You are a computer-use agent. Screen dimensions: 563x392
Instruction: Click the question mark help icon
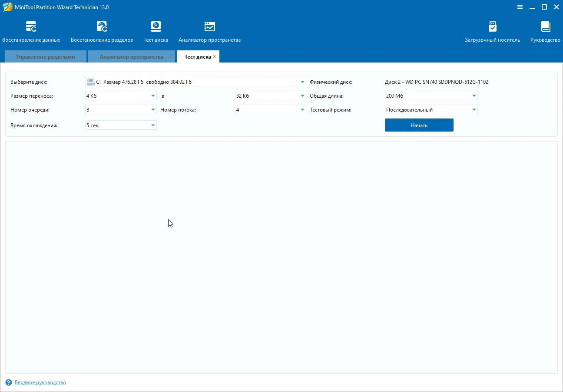click(9, 382)
